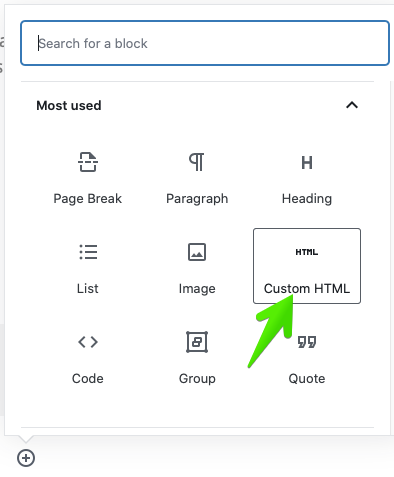Collapse the Most used section chevron
This screenshot has height=477, width=394.
pos(352,105)
